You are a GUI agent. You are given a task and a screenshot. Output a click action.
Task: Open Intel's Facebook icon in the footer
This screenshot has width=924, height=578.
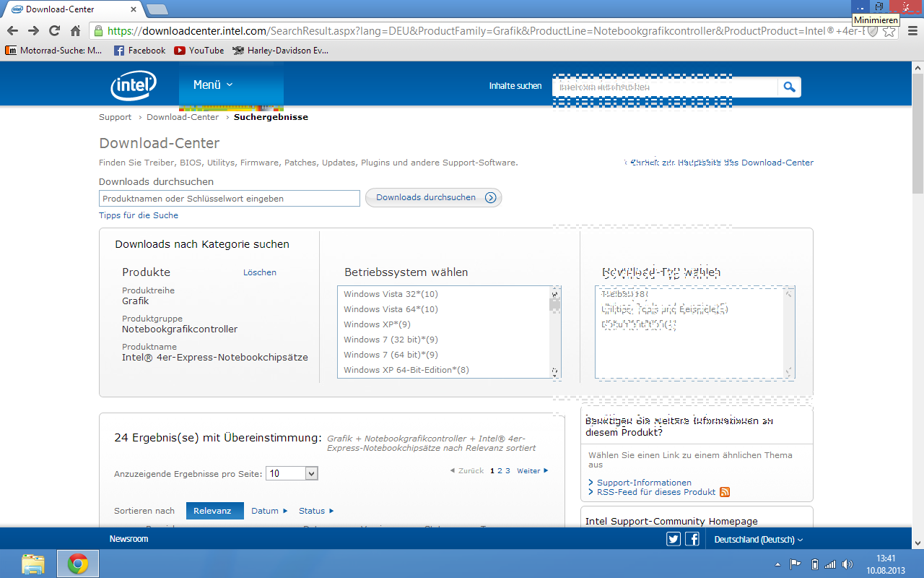(692, 539)
